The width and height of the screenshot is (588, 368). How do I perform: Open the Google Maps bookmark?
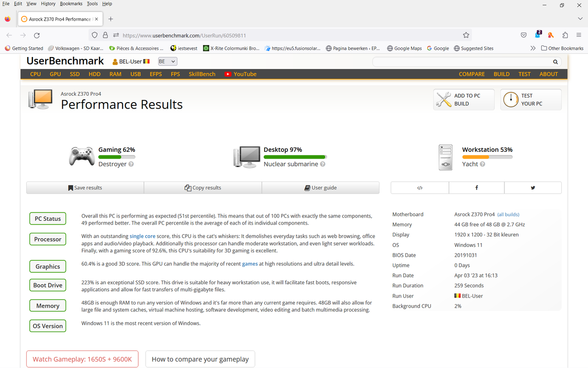pyautogui.click(x=404, y=48)
